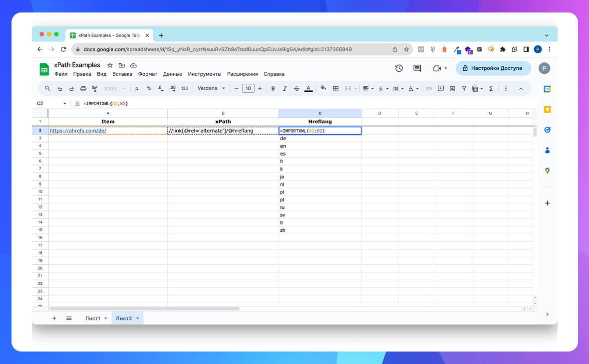Click the Настройки Доступа share button
Screen dimensions: 589x364
[493, 68]
